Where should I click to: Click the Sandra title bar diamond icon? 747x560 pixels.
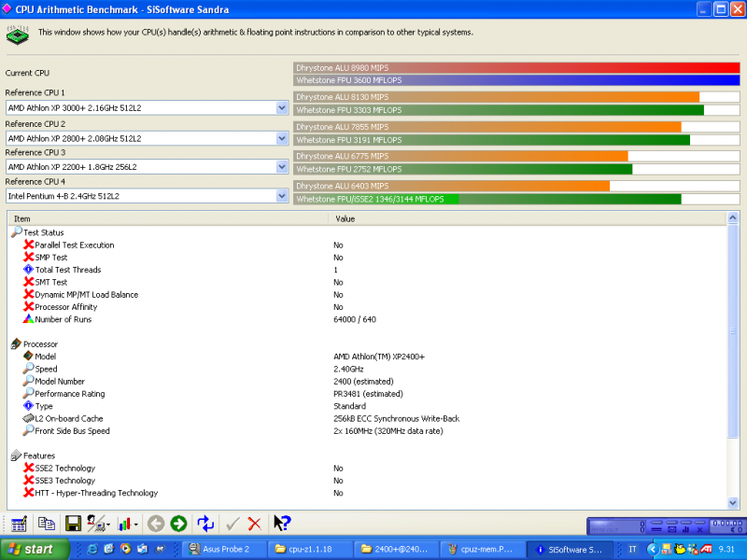click(7, 9)
